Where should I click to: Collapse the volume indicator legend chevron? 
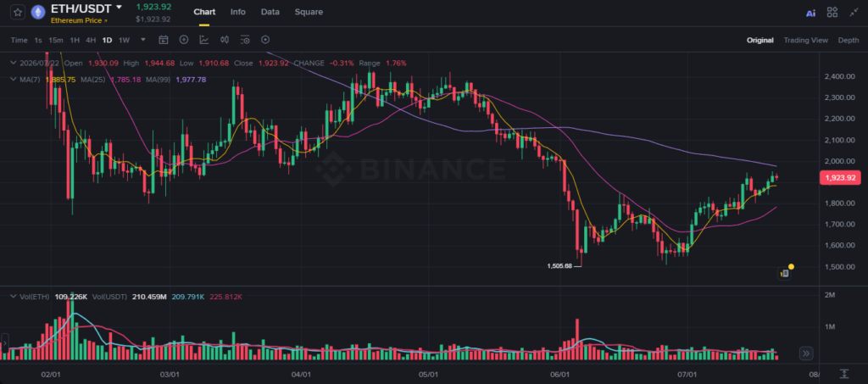point(14,298)
